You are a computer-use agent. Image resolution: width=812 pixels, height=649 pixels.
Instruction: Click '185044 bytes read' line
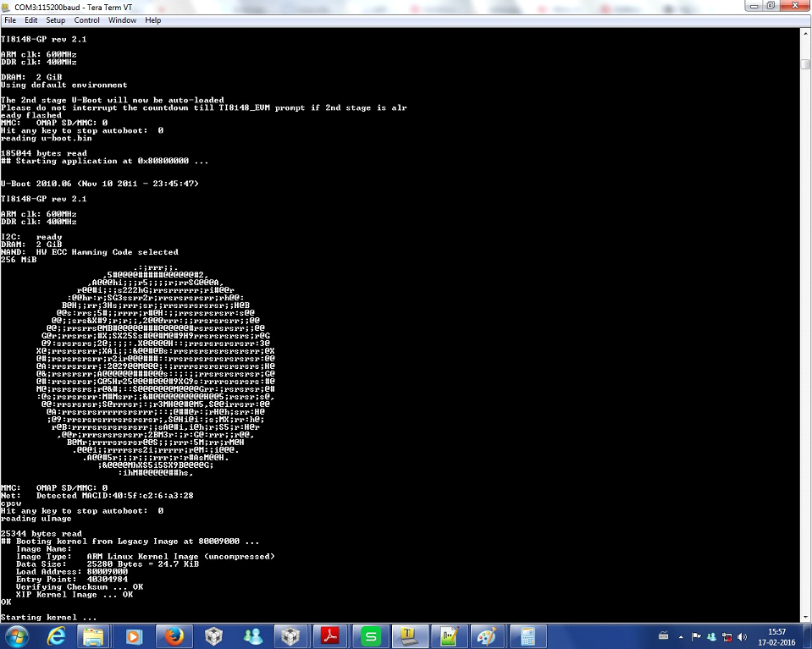tap(43, 153)
